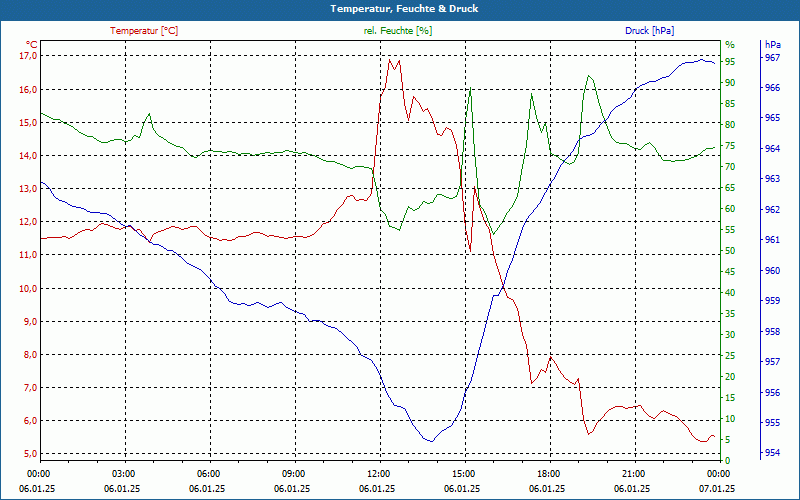
Task: Click the 06.01.25 date below the 12:00 label
Action: 378,488
